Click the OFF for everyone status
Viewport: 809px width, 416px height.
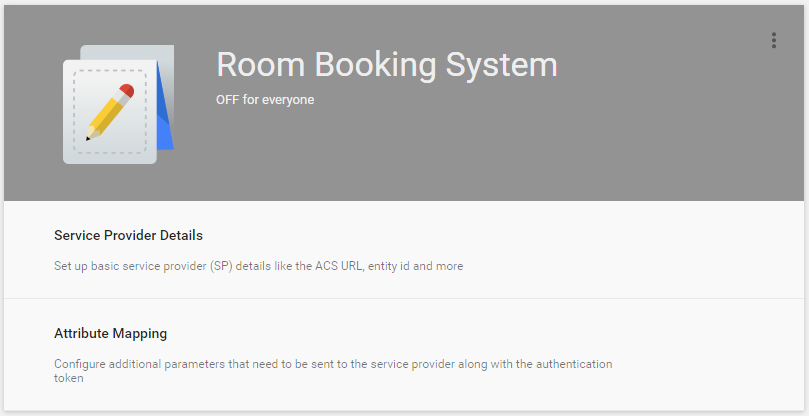(265, 100)
